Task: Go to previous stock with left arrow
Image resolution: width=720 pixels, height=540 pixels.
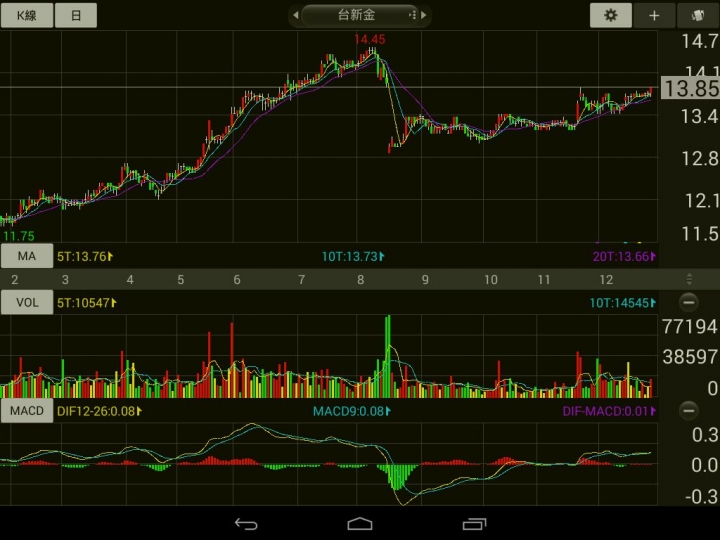Action: click(x=296, y=15)
